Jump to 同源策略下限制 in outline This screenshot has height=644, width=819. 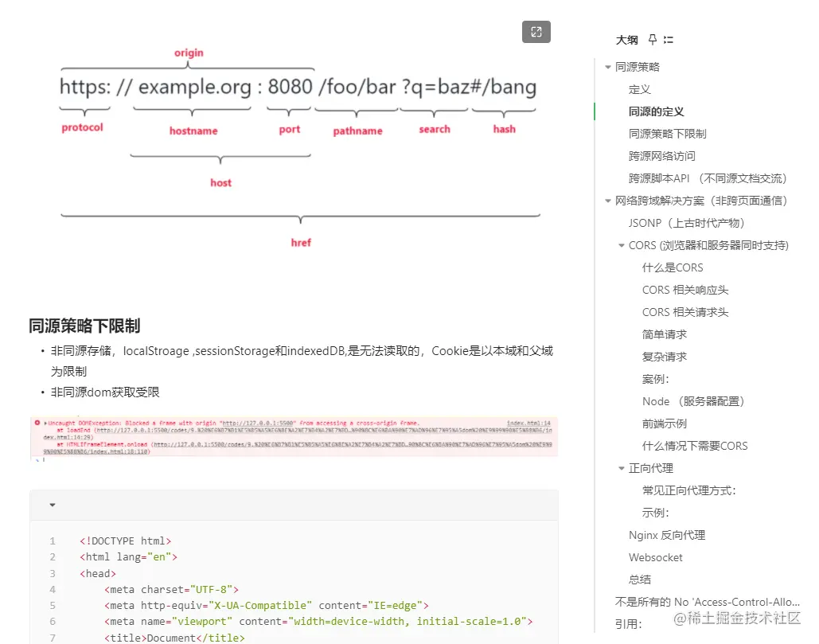coord(668,134)
